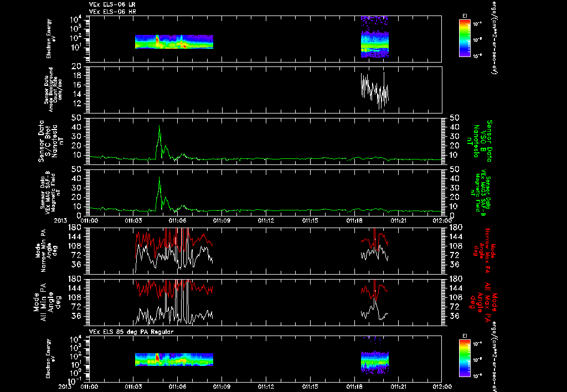567x392 pixels.
Task: Click the low-resolution spectrogram block in the top panel
Action: pyautogui.click(x=174, y=42)
